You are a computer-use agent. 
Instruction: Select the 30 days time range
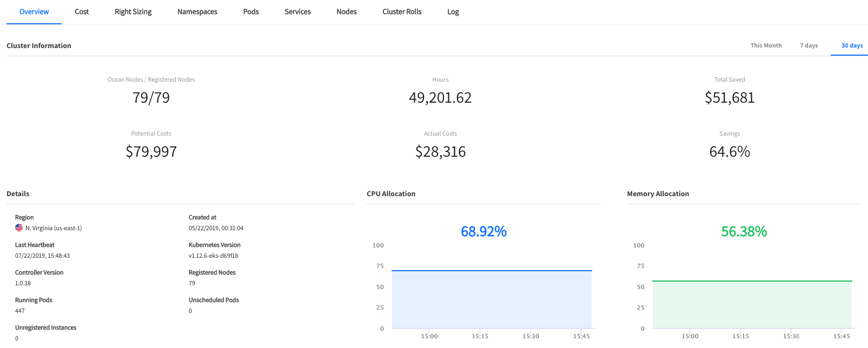click(852, 46)
